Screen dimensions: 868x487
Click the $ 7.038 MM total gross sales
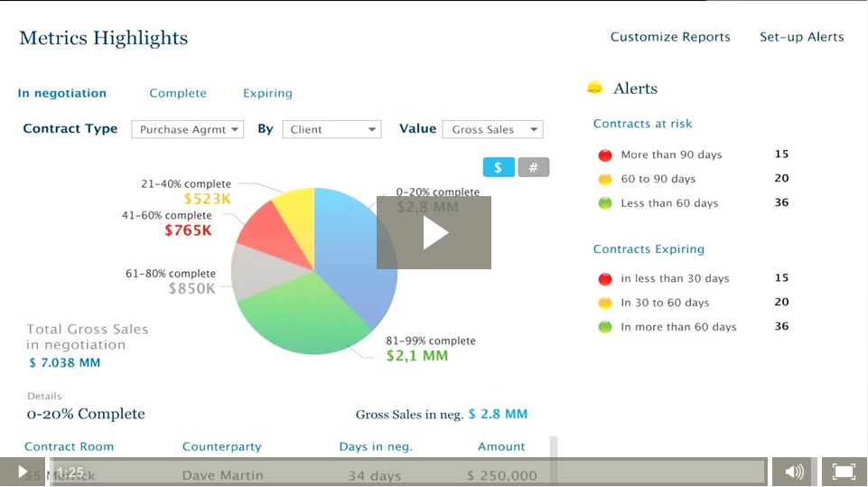click(x=65, y=363)
